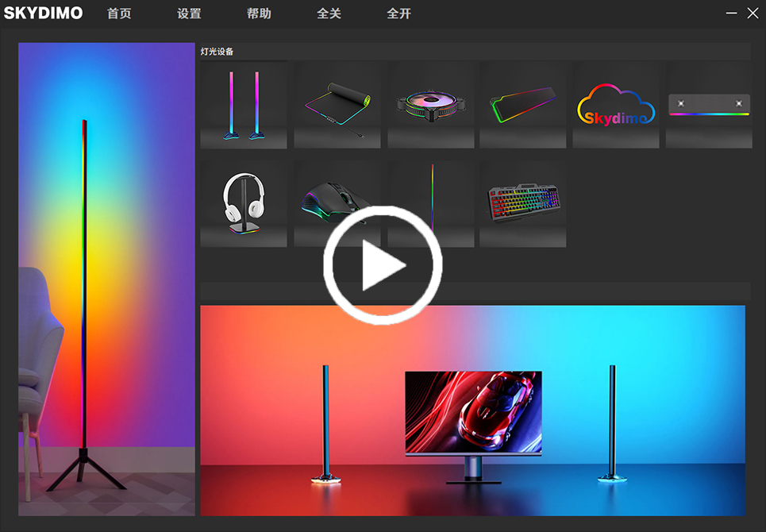The width and height of the screenshot is (766, 532).
Task: Select the dual light bar device
Action: (x=244, y=105)
